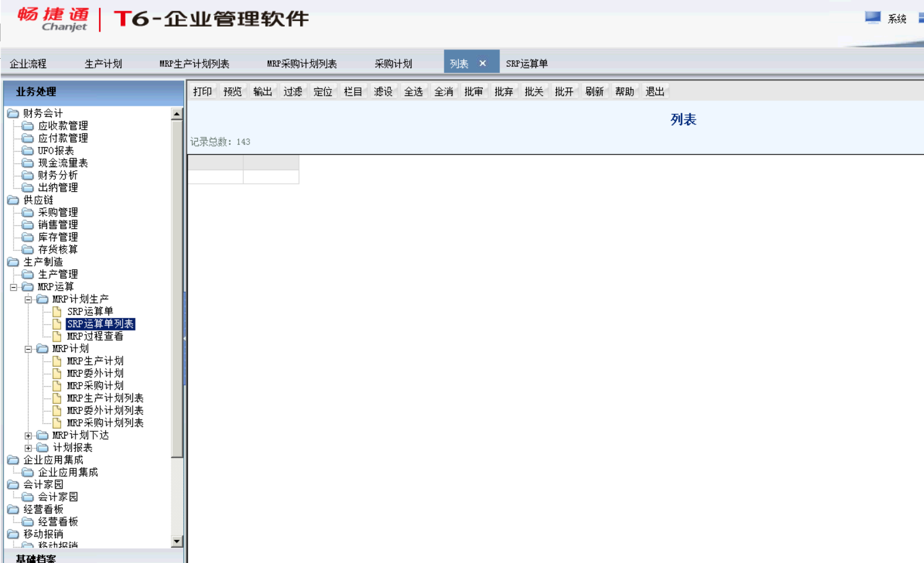Click the tree scrollbar up arrow
924x563 pixels.
click(176, 114)
